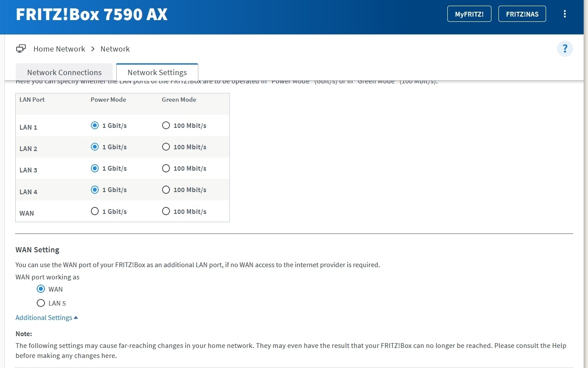The image size is (588, 368).
Task: Click the Note: label
Action: [x=24, y=334]
